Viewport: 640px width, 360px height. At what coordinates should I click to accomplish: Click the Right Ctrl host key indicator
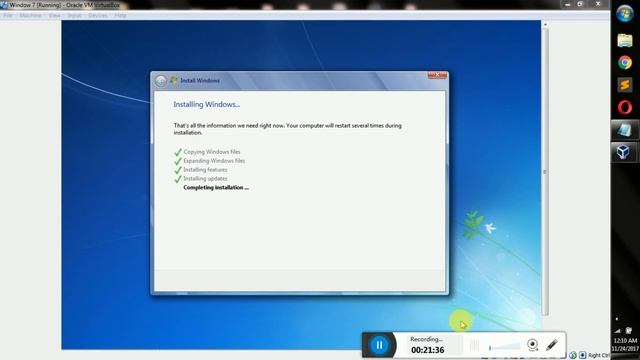(599, 356)
